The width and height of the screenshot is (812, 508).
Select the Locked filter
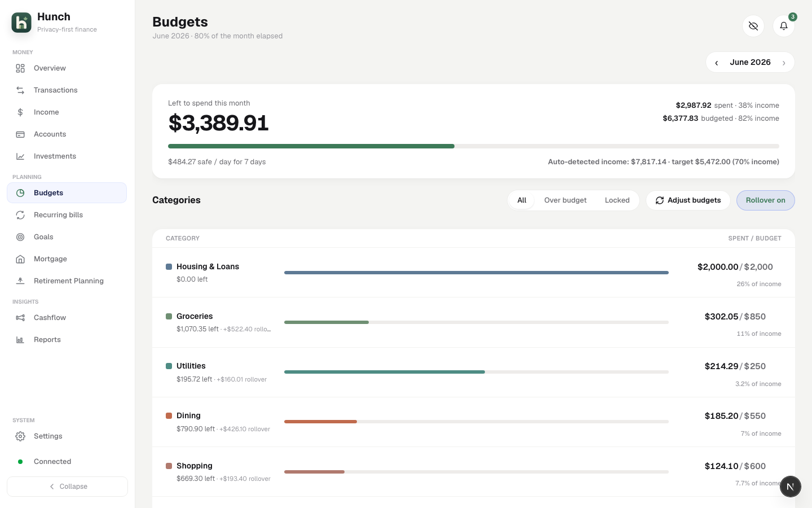click(617, 200)
